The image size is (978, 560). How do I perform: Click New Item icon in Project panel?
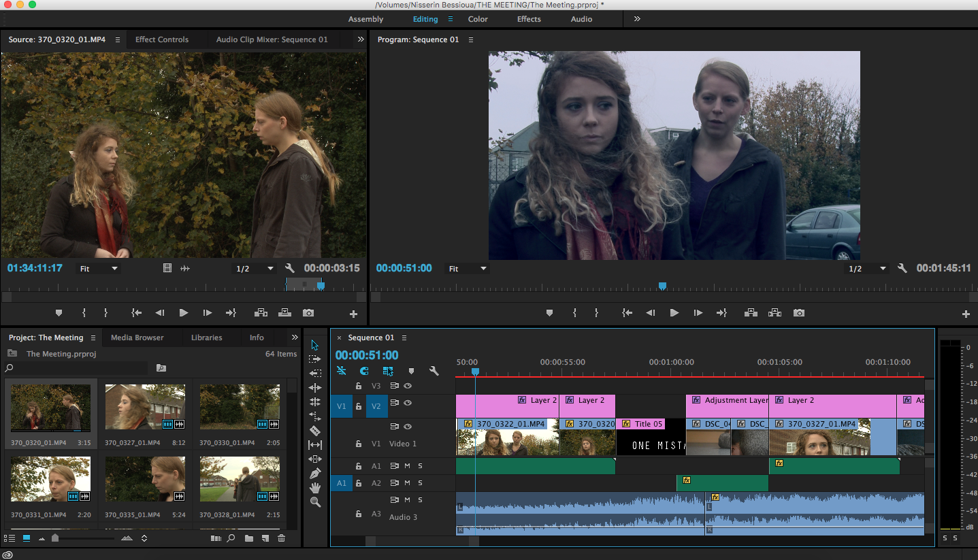tap(265, 538)
